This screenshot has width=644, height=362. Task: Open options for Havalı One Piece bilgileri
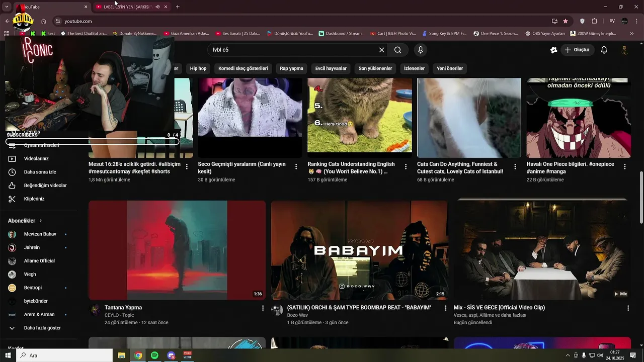click(625, 166)
